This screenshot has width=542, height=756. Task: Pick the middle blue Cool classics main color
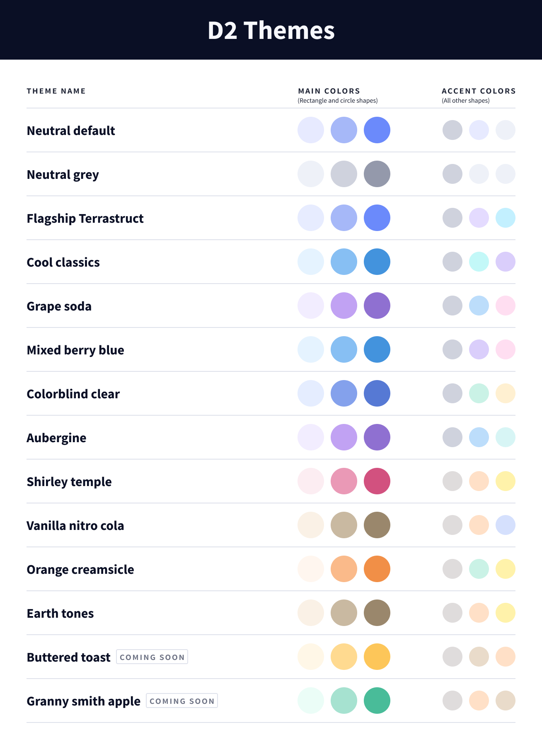(x=344, y=262)
